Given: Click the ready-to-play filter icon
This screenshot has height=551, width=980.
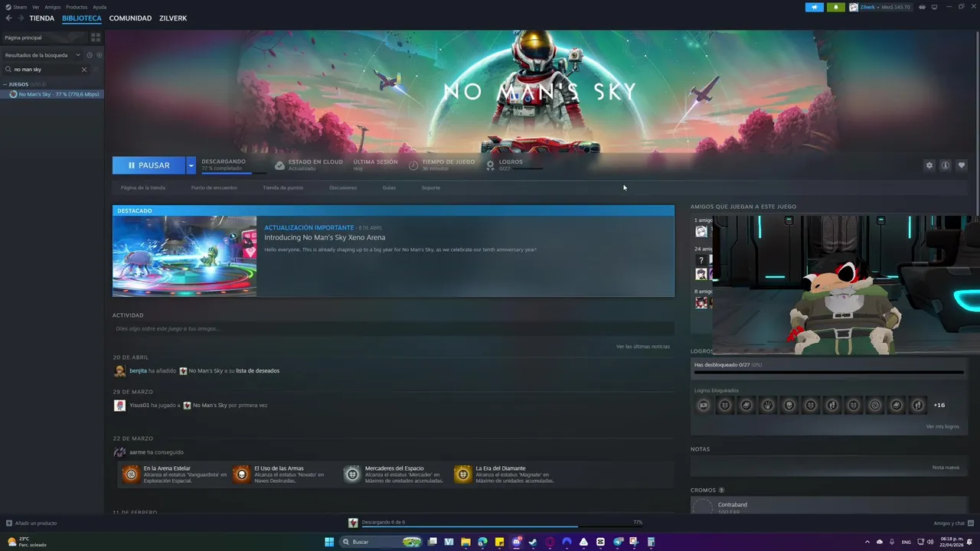Looking at the screenshot, I should click(100, 55).
